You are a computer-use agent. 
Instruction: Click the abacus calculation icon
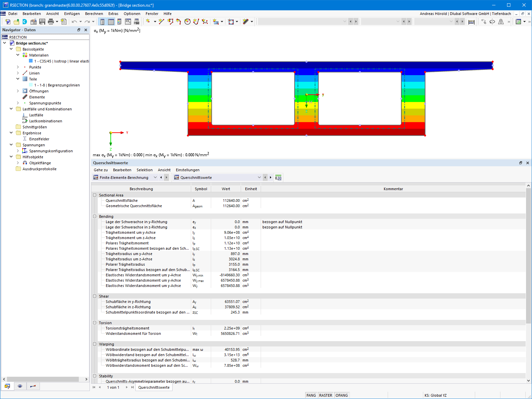[x=471, y=22]
